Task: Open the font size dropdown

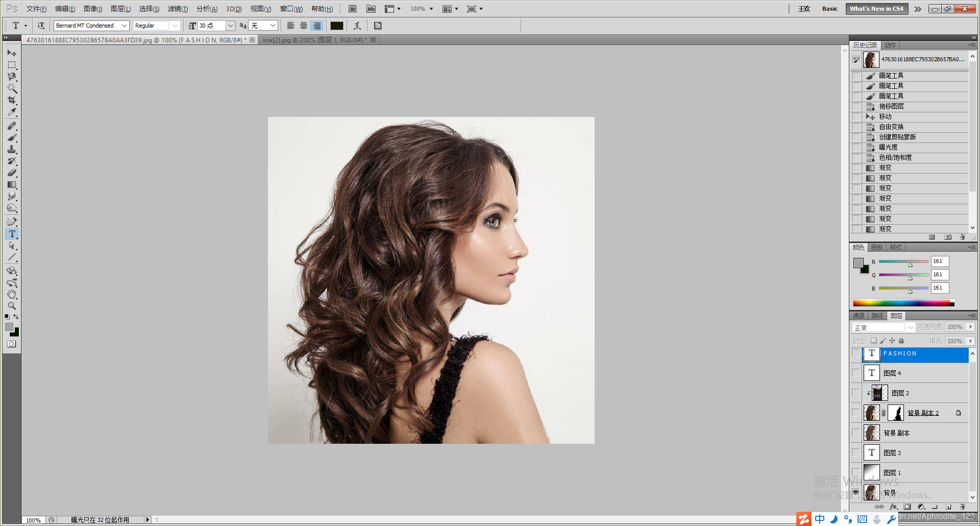Action: (x=230, y=26)
